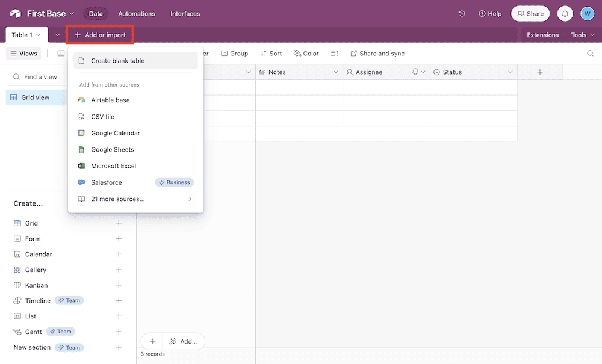The width and height of the screenshot is (602, 364).
Task: Add a Form view plus
Action: [119, 239]
